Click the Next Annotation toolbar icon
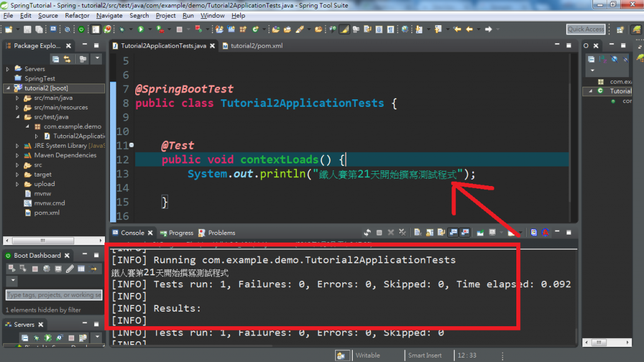 [419, 29]
